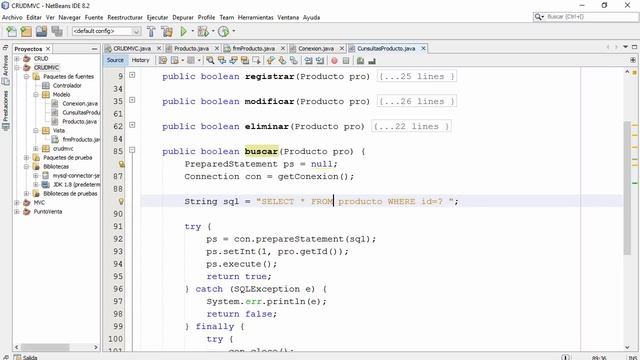Click the Comment editor toolbar icon
Screen dimensions: 640x360
coord(360,60)
